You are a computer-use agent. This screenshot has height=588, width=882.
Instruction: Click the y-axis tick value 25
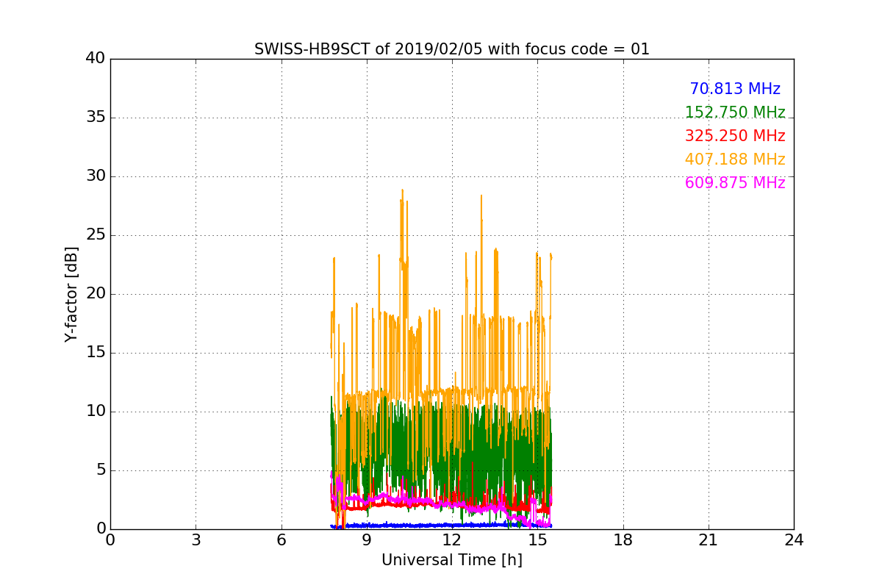(96, 235)
